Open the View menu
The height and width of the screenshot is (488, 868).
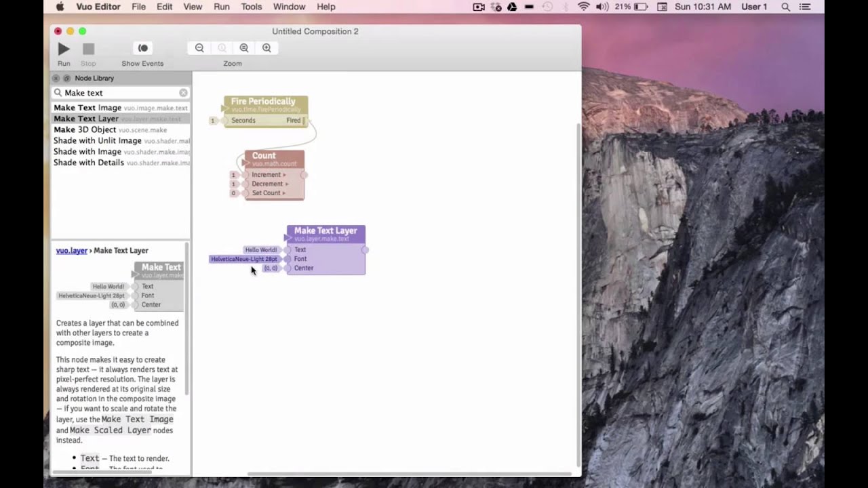pos(193,7)
